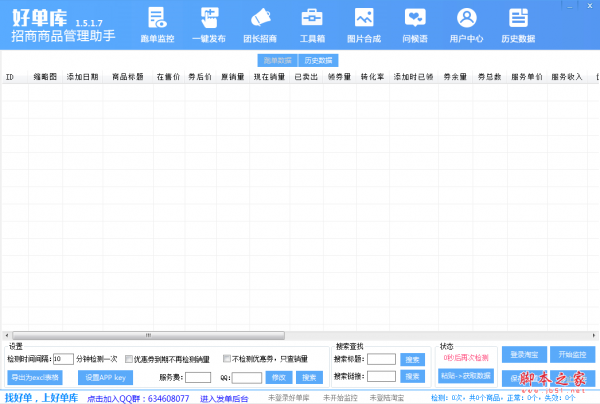Viewport: 600px width, 404px height.
Task: Click 搜索 button next to 修改
Action: pos(309,378)
